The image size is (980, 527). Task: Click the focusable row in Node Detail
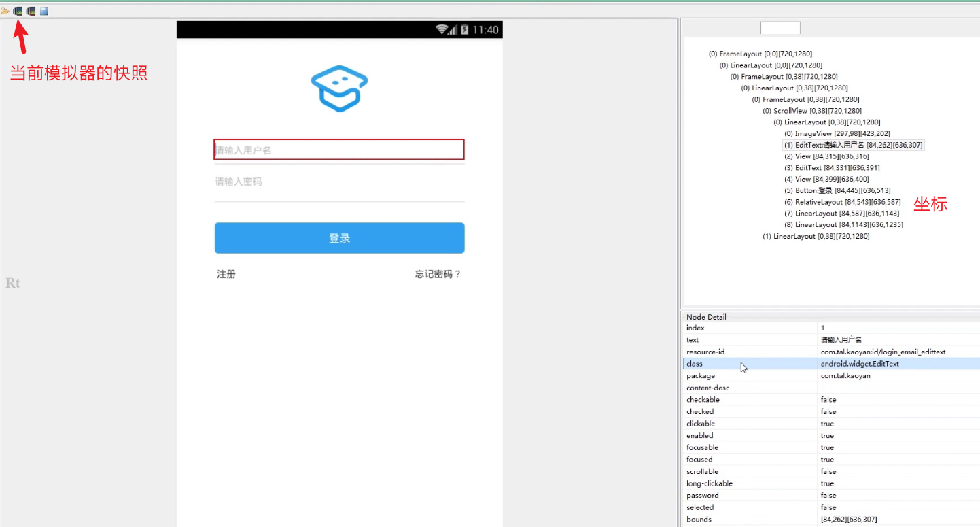pyautogui.click(x=830, y=447)
